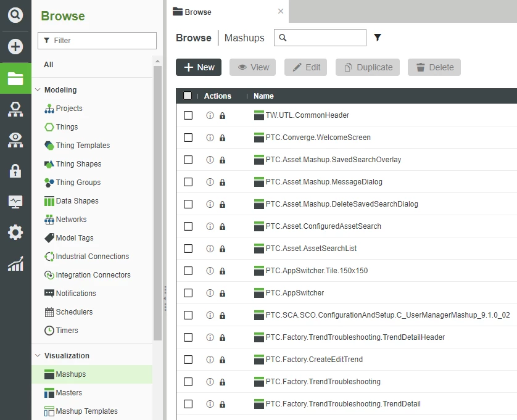517x420 pixels.
Task: Open the Monitoring screen sidebar icon
Action: [x=15, y=202]
